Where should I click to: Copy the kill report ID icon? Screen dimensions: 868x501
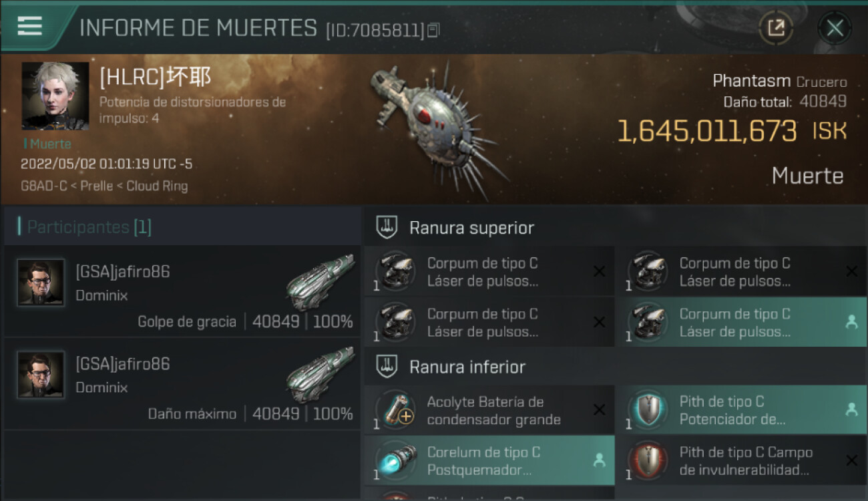click(433, 30)
